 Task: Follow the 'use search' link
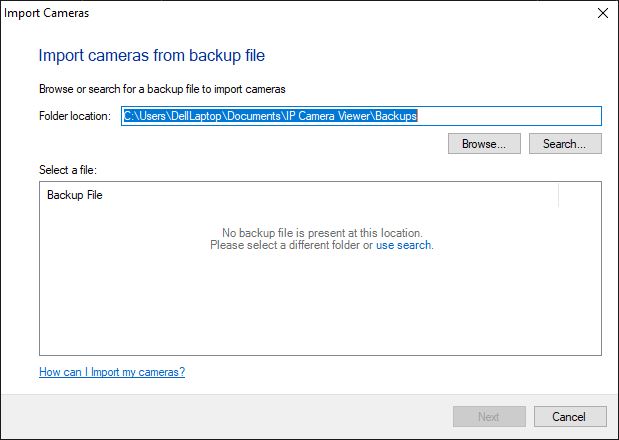pos(403,245)
